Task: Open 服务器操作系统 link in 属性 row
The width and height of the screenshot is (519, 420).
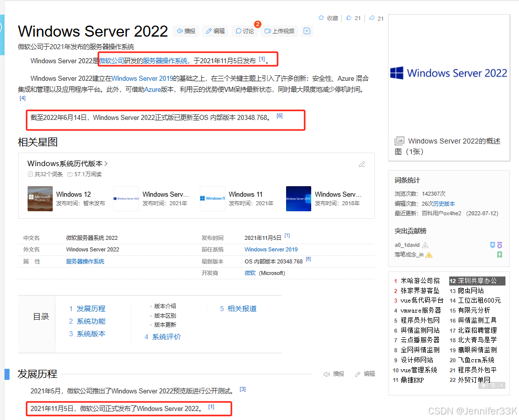Action: (85, 261)
